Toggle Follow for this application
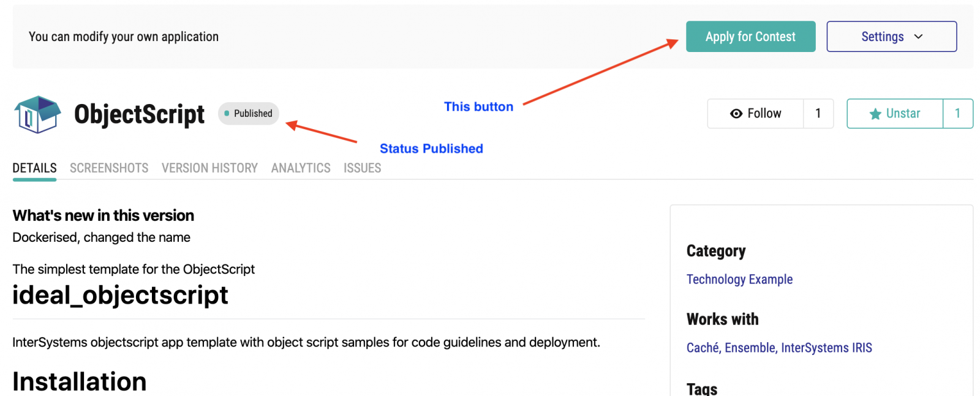 point(756,114)
